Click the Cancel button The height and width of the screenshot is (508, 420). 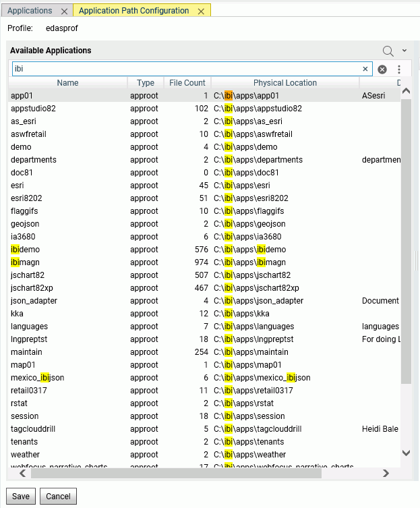coord(58,496)
